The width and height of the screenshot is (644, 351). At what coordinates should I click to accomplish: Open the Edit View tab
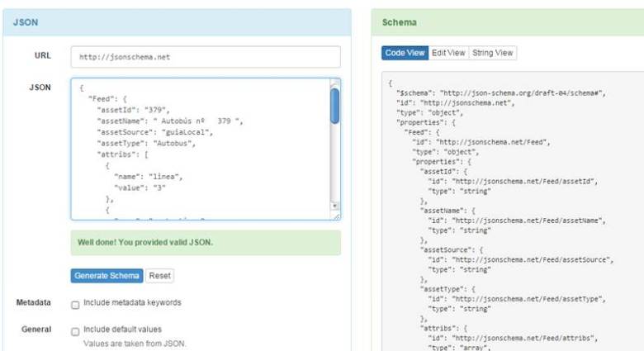(448, 53)
